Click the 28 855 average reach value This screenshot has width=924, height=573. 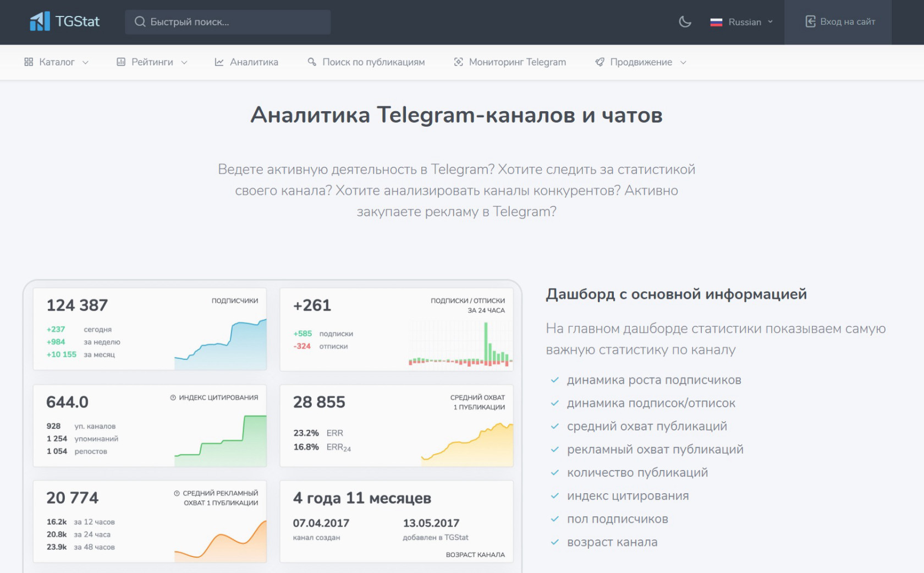319,402
